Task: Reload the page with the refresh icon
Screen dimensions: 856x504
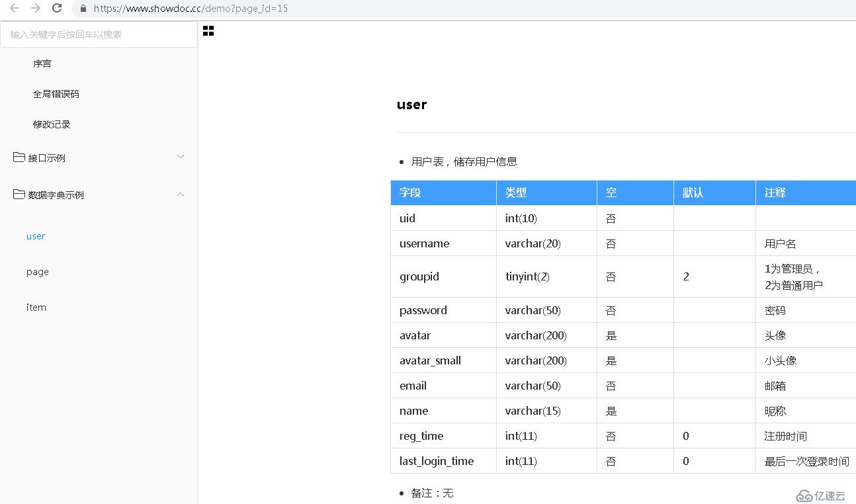Action: tap(58, 9)
